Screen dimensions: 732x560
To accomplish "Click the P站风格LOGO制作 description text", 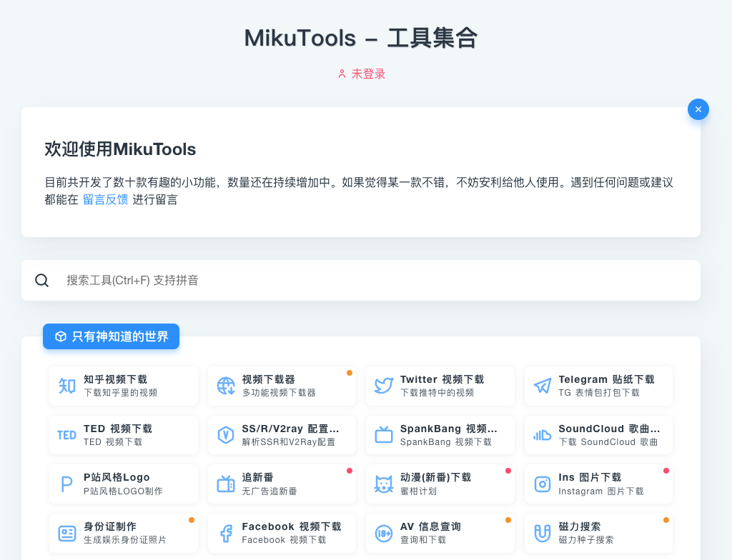I will (123, 491).
